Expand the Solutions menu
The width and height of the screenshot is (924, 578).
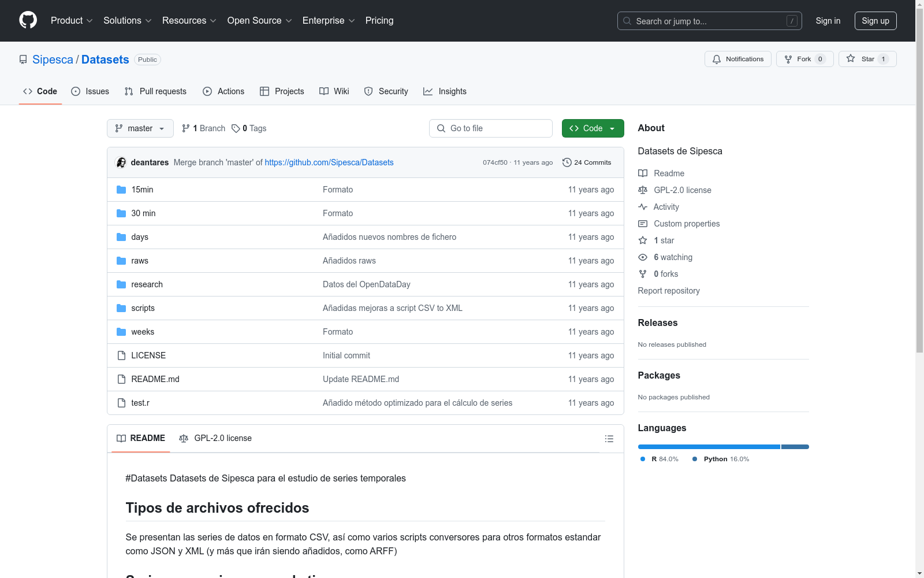(128, 20)
